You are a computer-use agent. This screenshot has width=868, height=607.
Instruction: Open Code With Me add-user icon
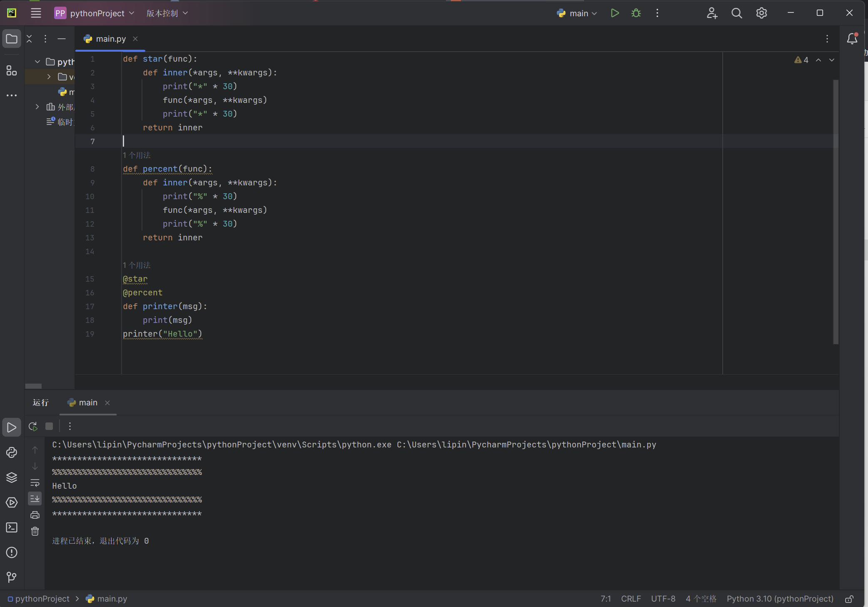[712, 13]
